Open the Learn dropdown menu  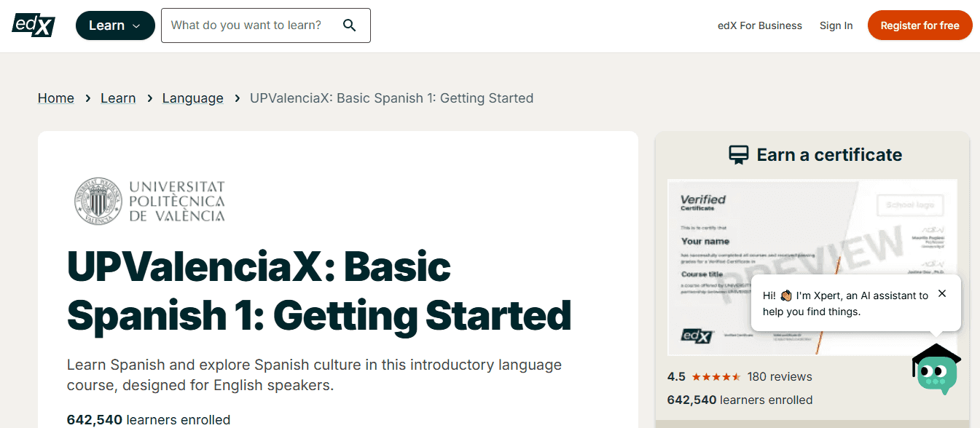coord(114,25)
